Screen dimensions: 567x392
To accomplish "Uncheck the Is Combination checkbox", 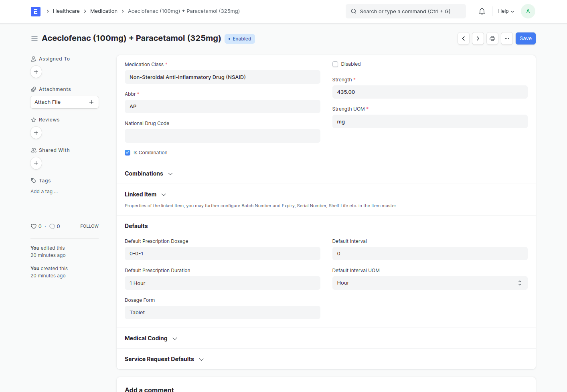I will pos(128,153).
